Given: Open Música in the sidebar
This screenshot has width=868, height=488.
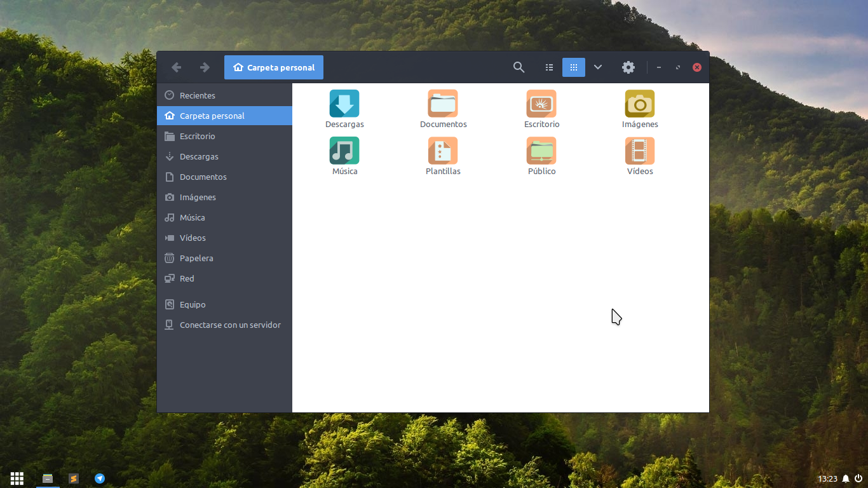Looking at the screenshot, I should coord(224,217).
